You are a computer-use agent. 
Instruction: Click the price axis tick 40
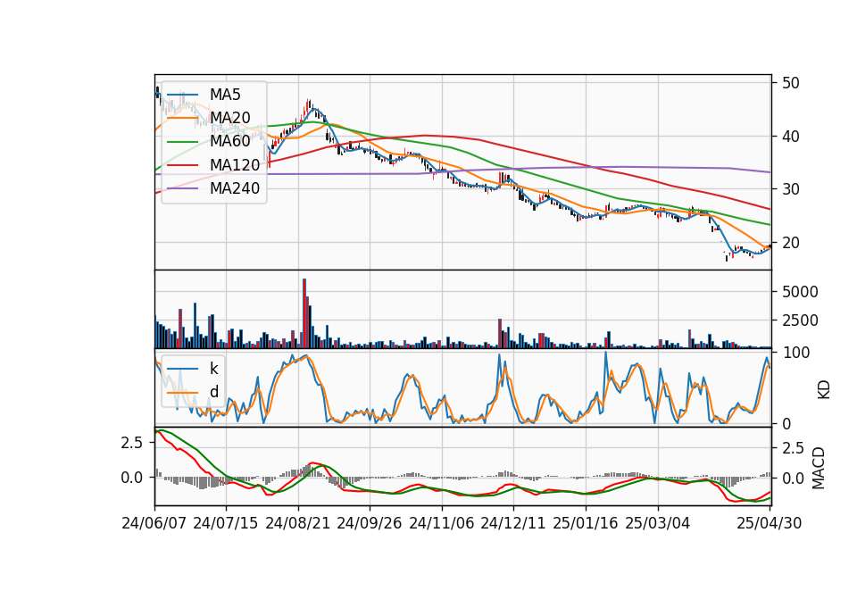click(x=790, y=136)
